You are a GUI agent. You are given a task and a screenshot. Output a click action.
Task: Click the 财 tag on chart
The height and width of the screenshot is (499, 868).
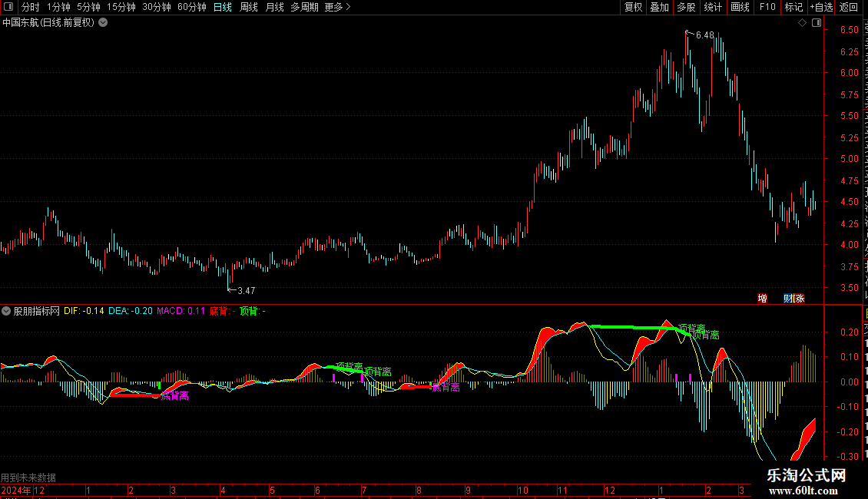tap(788, 299)
